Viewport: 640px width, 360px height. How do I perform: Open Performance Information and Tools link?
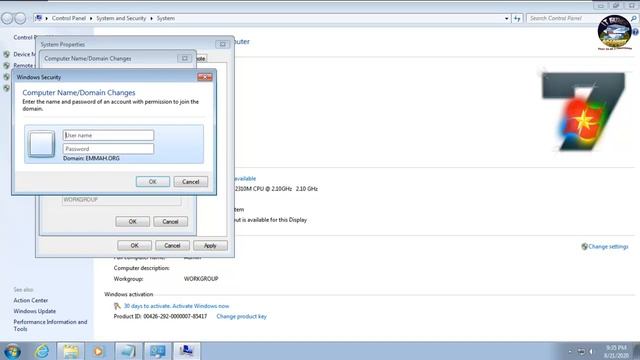(x=50, y=325)
